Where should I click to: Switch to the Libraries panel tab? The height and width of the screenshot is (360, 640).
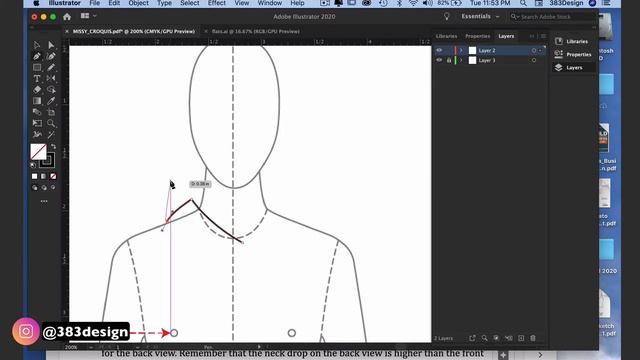coord(447,36)
